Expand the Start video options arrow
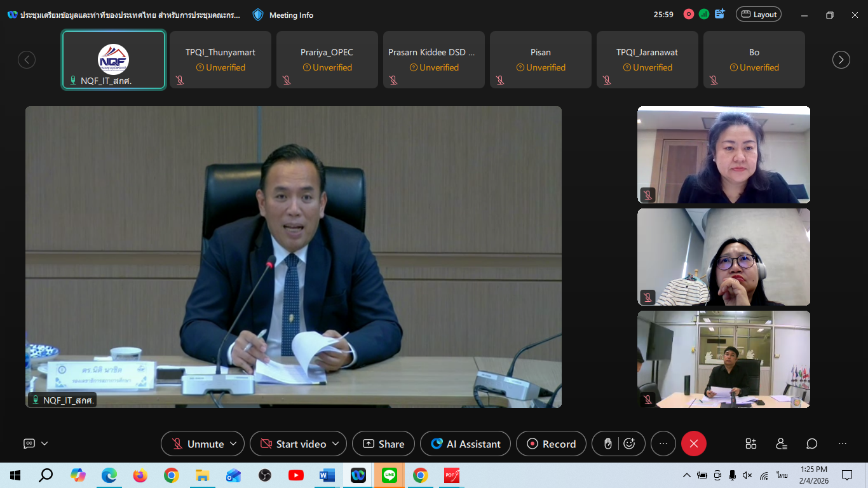The image size is (868, 488). tap(336, 444)
